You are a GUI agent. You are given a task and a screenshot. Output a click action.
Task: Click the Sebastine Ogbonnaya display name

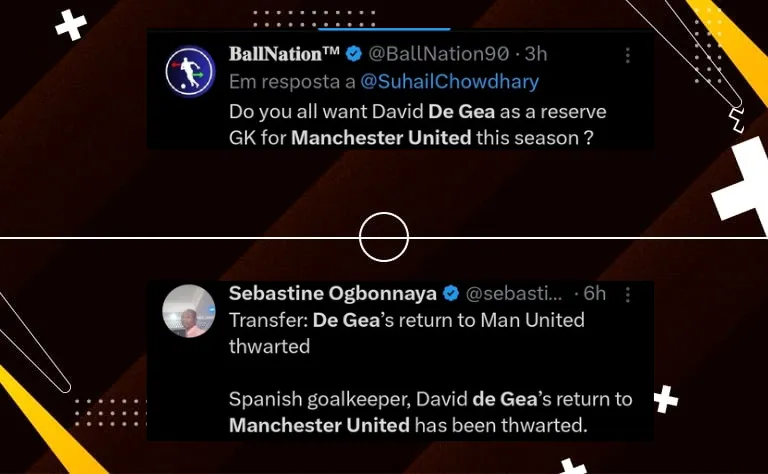332,294
